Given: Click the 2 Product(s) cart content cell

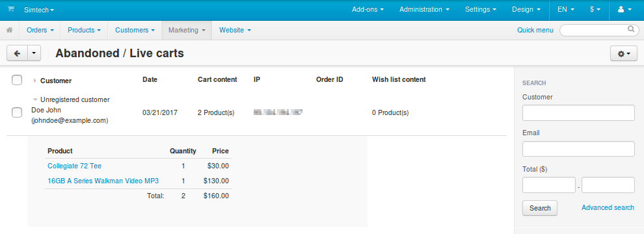Looking at the screenshot, I should pos(216,112).
